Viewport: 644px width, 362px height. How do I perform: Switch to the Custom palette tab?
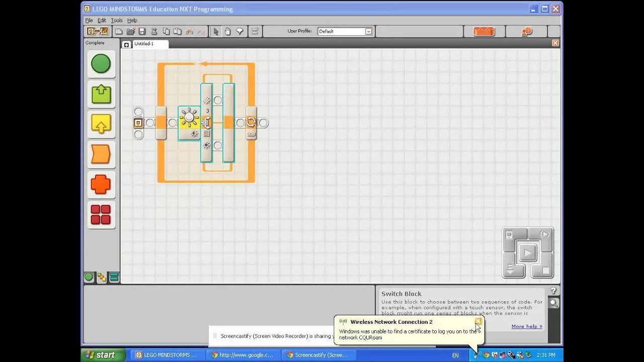(x=114, y=277)
